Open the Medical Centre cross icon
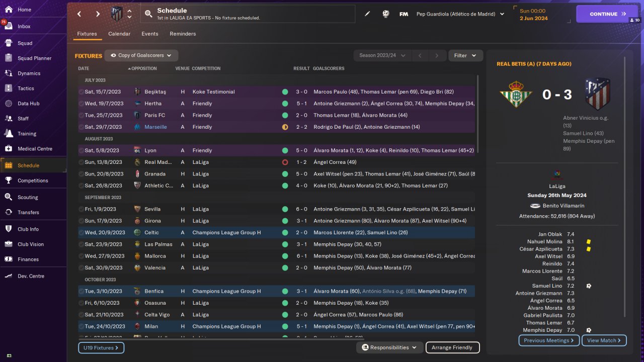 pyautogui.click(x=9, y=149)
